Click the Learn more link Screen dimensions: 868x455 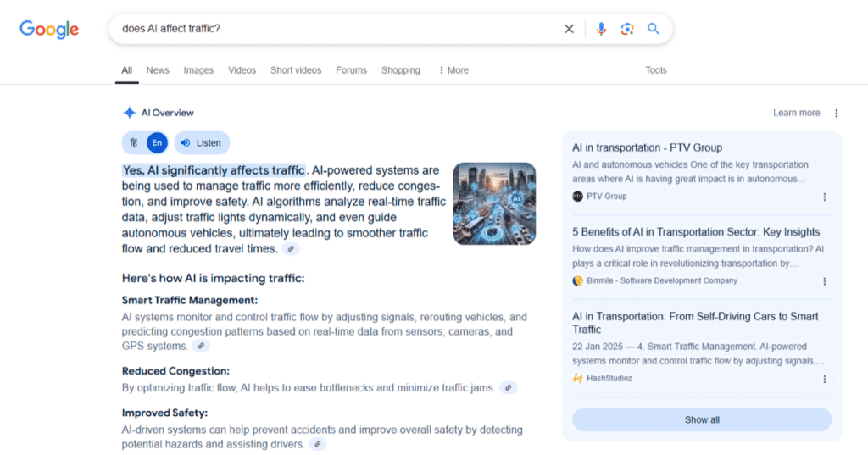[797, 113]
